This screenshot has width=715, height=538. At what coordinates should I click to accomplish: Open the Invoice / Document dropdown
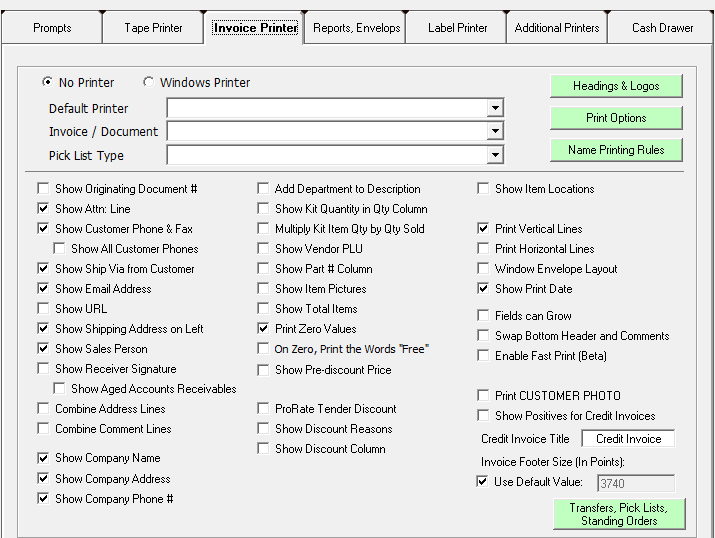tap(495, 131)
